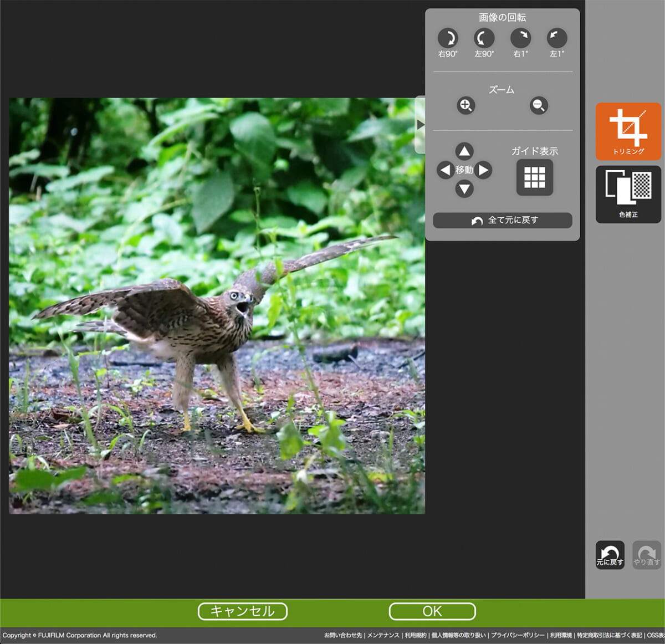665x644 pixels.
Task: Move the image right with the arrow
Action: coord(484,170)
